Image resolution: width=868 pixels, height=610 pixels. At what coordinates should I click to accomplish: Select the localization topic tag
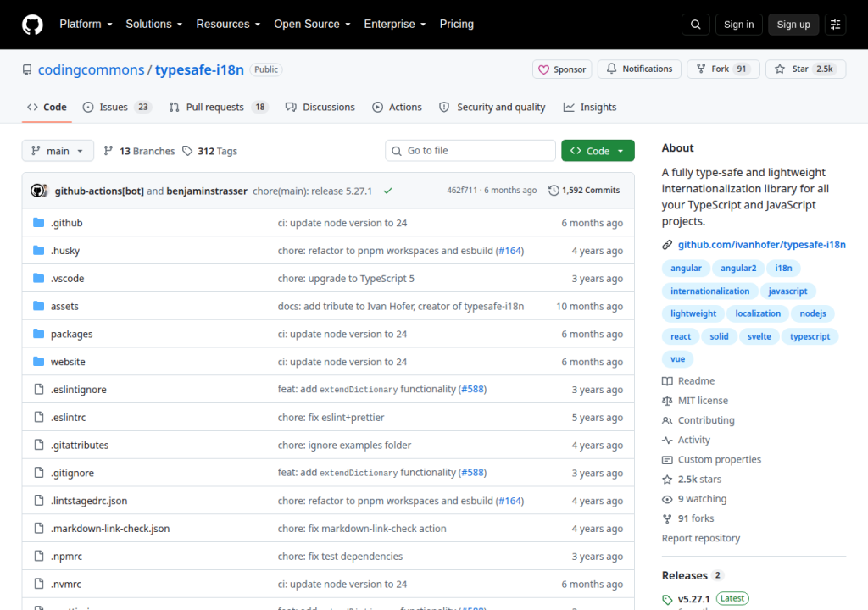pos(757,313)
